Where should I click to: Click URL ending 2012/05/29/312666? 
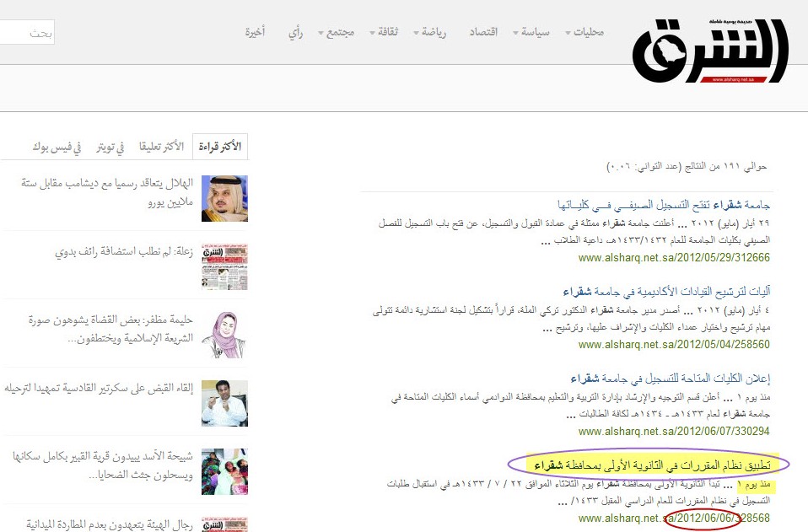(674, 257)
